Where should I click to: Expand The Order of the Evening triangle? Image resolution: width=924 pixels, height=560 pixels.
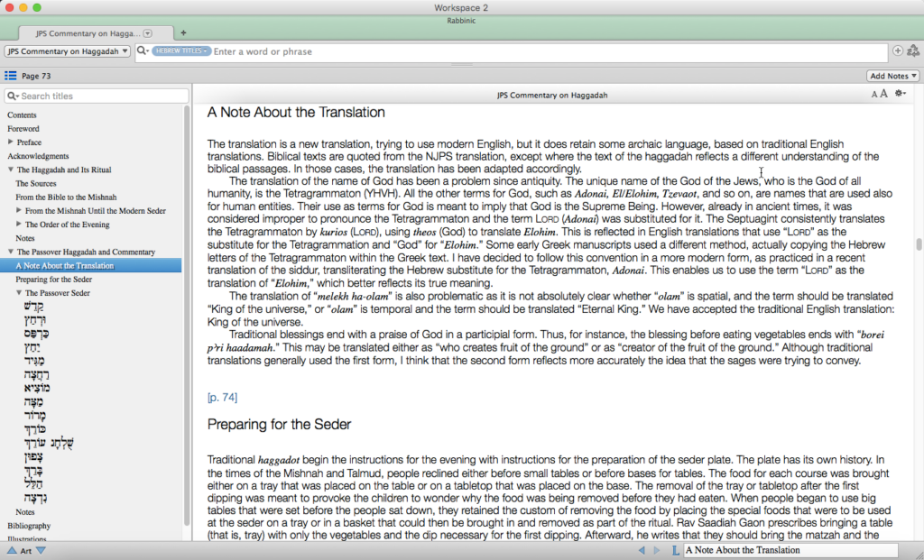19,224
